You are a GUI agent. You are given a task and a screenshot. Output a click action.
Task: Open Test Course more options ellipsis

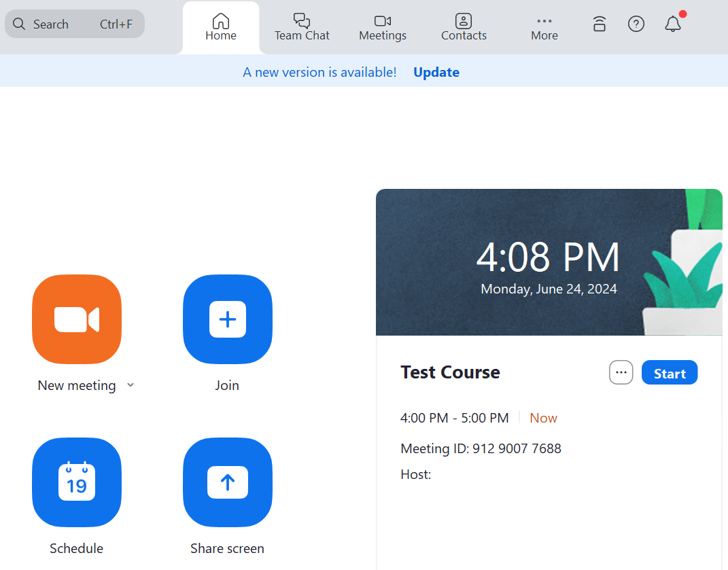[x=621, y=372]
